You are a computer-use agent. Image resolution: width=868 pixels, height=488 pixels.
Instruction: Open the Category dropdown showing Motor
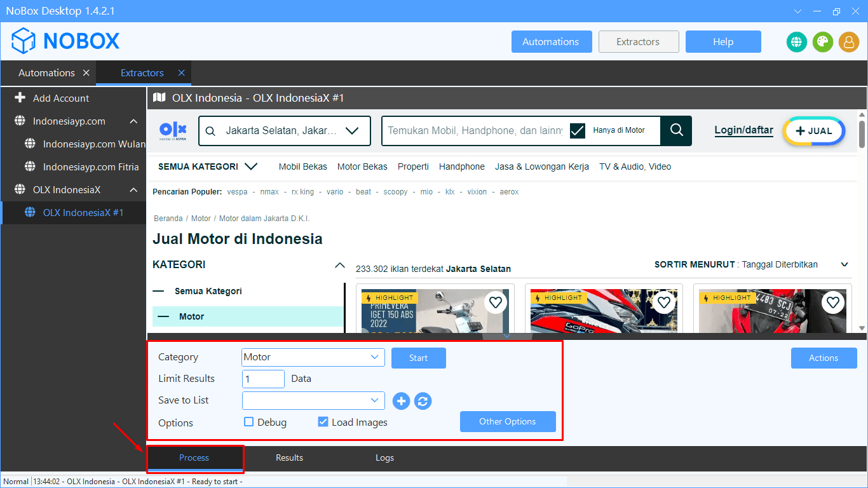313,357
